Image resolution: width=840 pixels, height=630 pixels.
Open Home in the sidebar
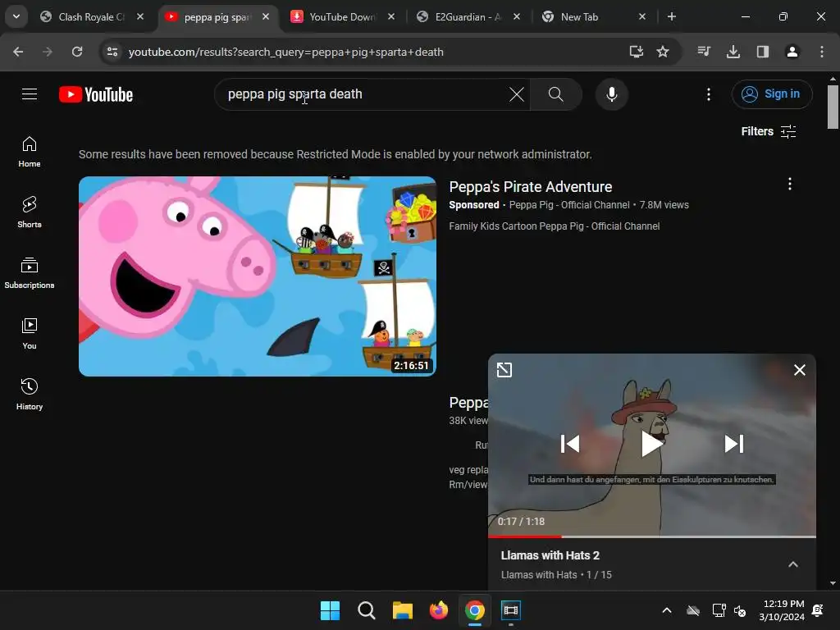[x=30, y=152]
